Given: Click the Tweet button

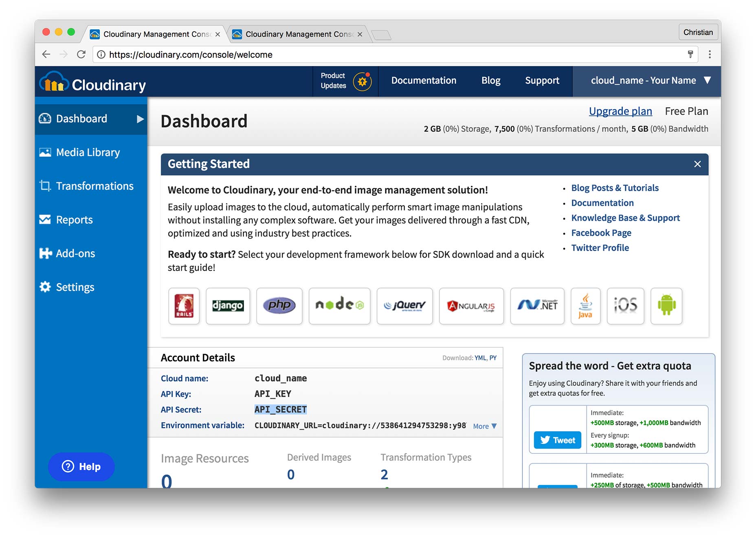Looking at the screenshot, I should pyautogui.click(x=557, y=440).
